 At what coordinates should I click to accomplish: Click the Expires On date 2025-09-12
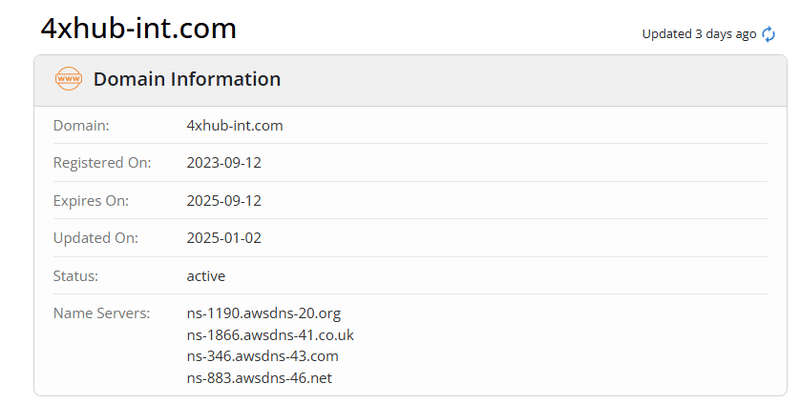(x=224, y=200)
